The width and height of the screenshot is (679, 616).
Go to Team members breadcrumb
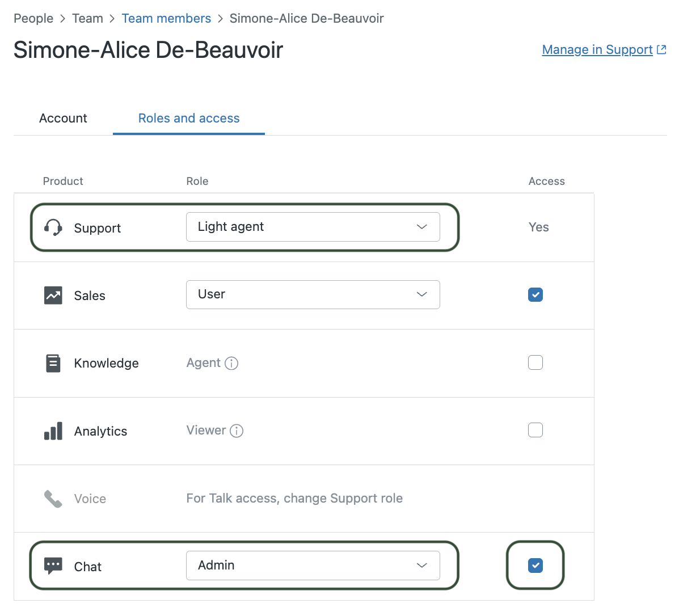(x=166, y=18)
